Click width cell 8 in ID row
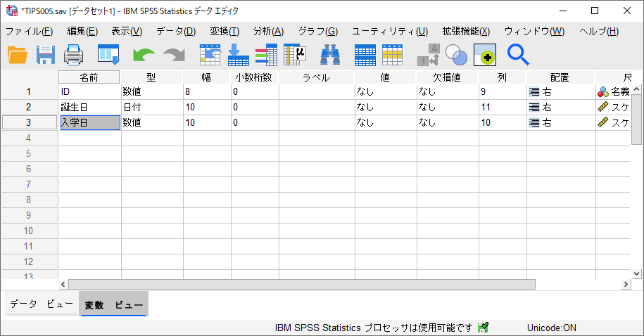The image size is (644, 336). point(207,91)
